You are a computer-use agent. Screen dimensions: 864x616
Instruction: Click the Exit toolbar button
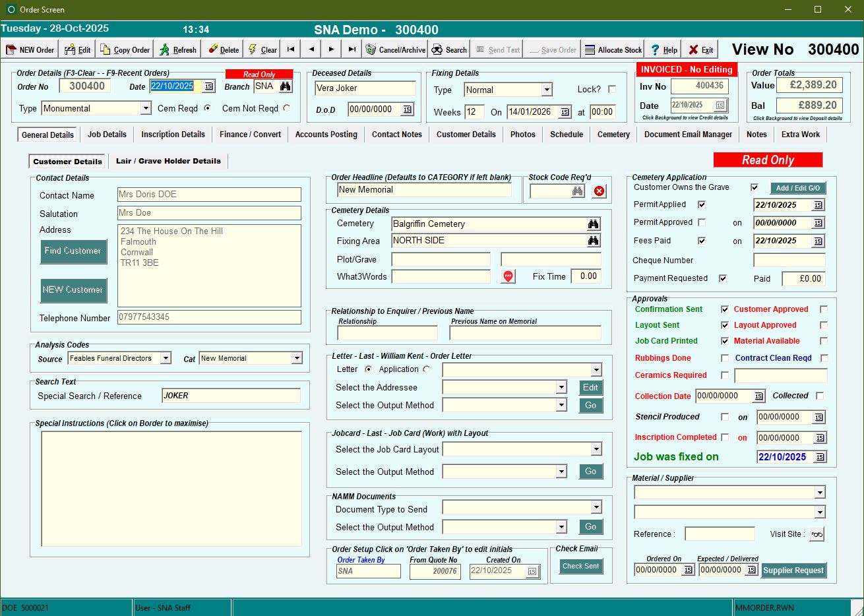[x=700, y=49]
